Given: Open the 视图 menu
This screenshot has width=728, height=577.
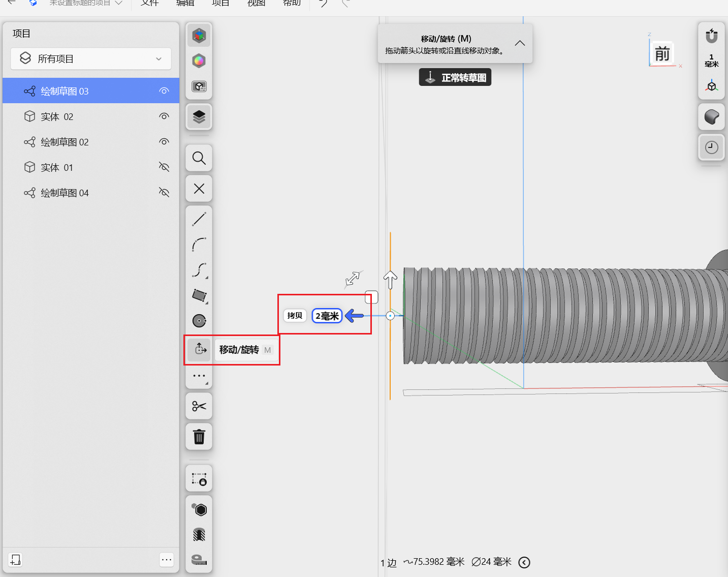Looking at the screenshot, I should (256, 3).
